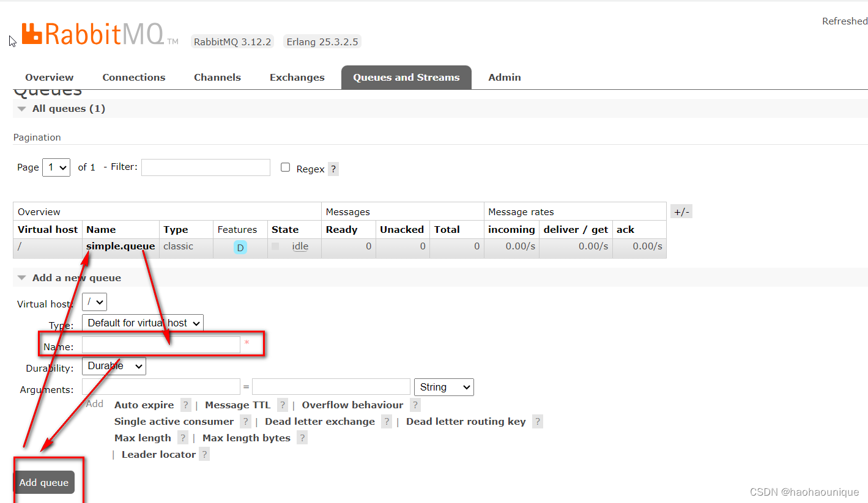Click the Message TTL help icon
Screen dimensions: 868x503
tap(282, 405)
